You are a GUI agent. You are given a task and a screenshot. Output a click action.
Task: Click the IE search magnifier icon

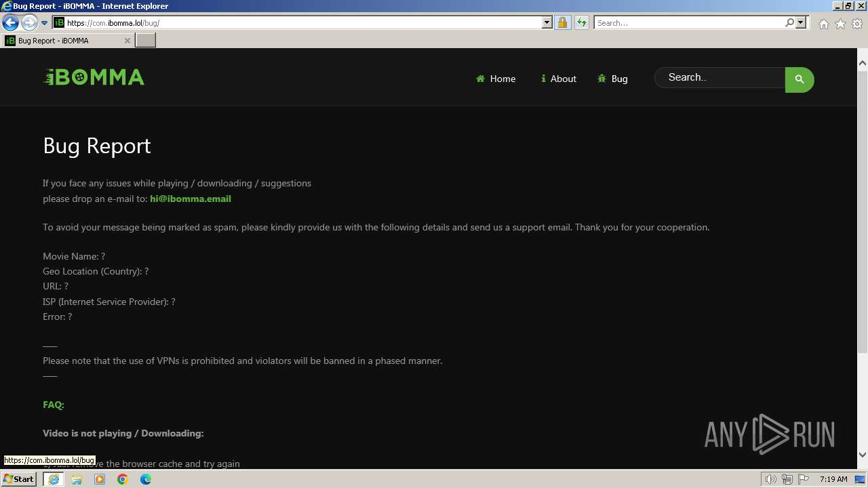(x=789, y=22)
